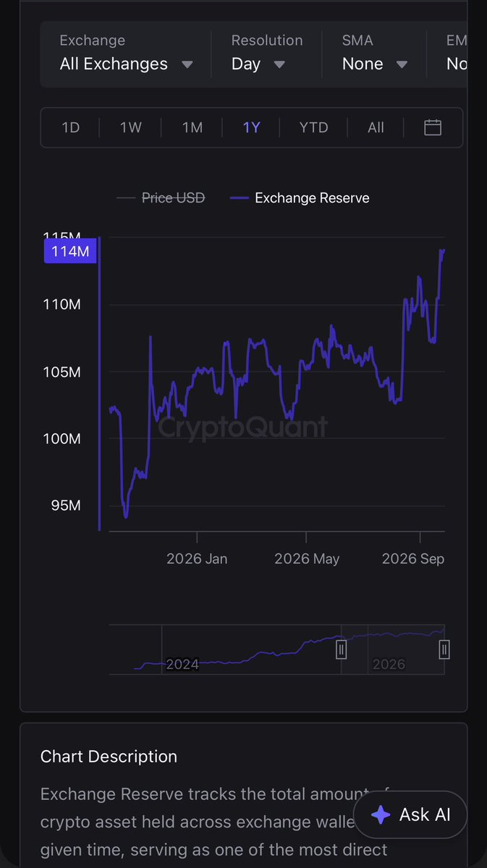The image size is (487, 868).
Task: Select the 1W time range tab
Action: [131, 128]
